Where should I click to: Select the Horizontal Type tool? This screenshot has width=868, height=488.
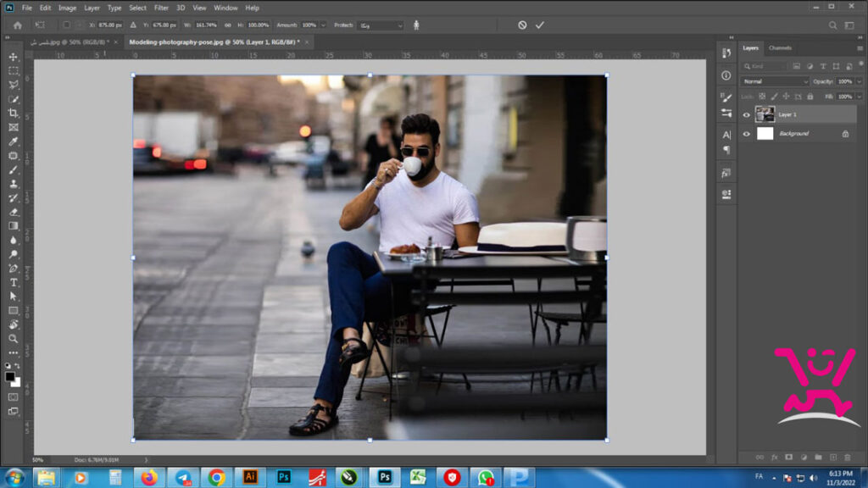click(x=14, y=282)
